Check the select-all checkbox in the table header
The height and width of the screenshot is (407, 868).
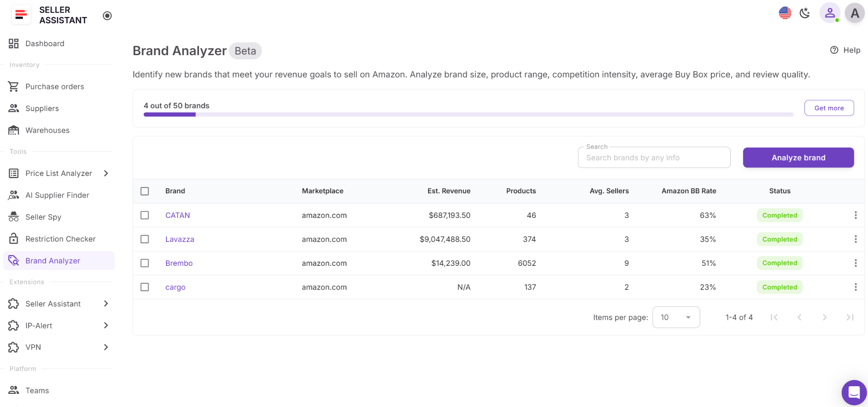click(x=145, y=191)
